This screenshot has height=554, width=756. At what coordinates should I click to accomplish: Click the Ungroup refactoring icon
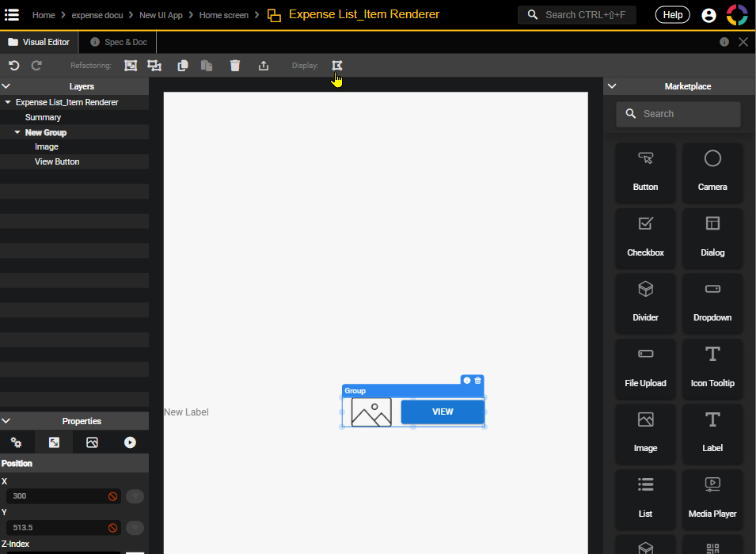pos(154,66)
